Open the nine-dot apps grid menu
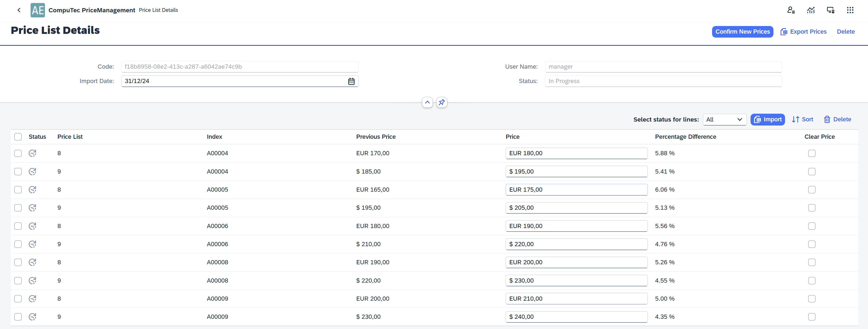Image resolution: width=868 pixels, height=329 pixels. coord(850,10)
